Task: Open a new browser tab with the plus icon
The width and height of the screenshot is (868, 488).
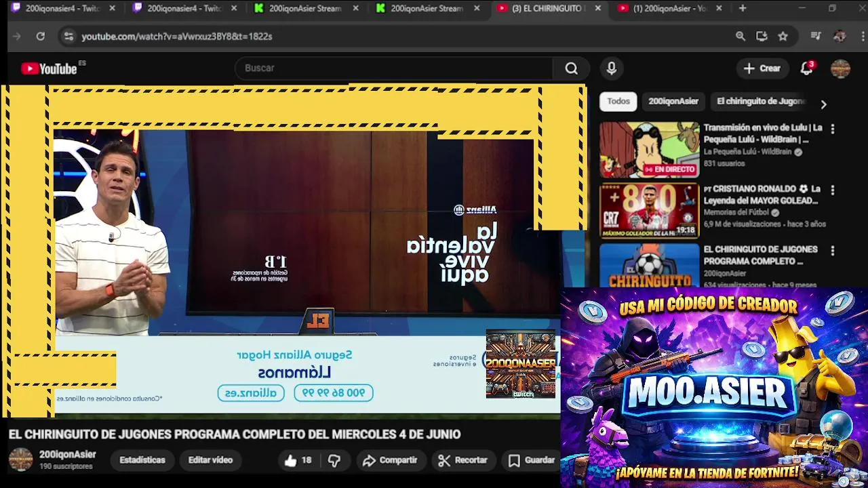Action: [743, 8]
